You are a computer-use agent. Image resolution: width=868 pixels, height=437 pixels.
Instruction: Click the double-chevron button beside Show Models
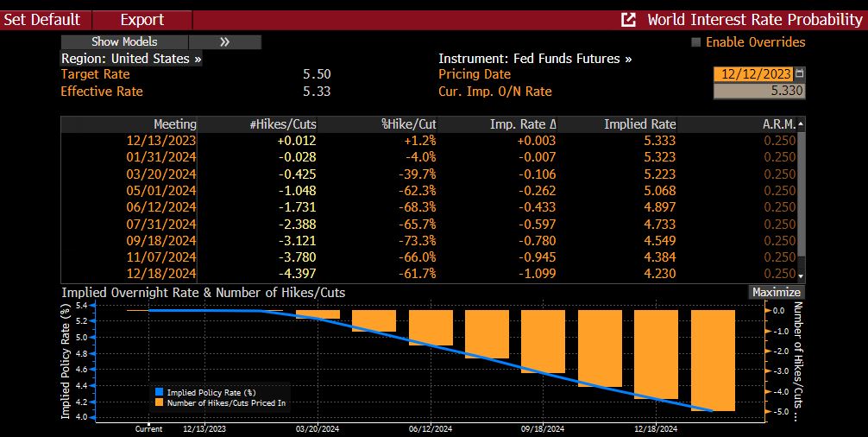click(224, 41)
